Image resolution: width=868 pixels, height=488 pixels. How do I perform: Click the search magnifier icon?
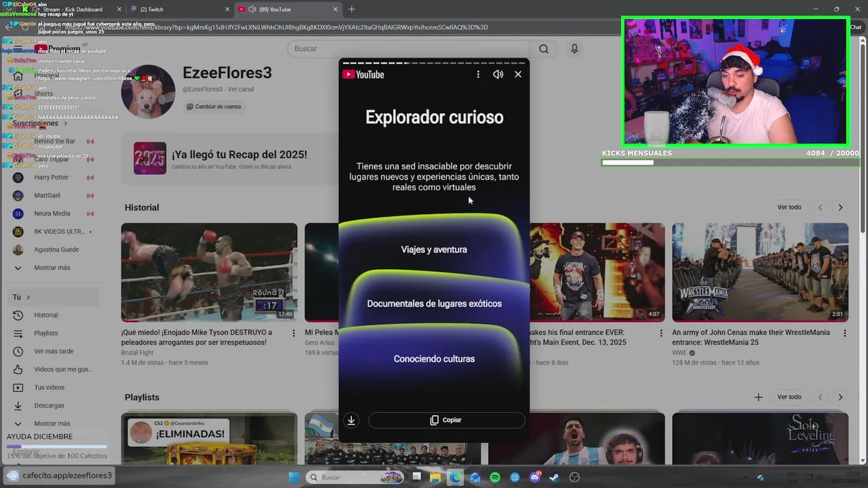[x=544, y=49]
